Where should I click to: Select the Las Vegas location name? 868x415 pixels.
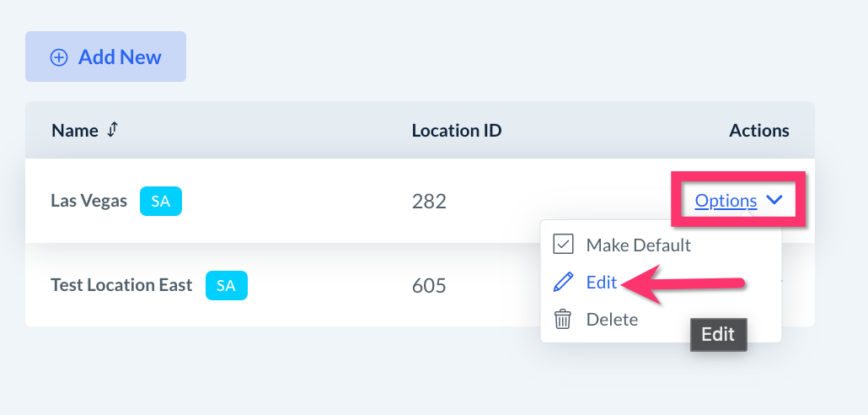point(88,201)
